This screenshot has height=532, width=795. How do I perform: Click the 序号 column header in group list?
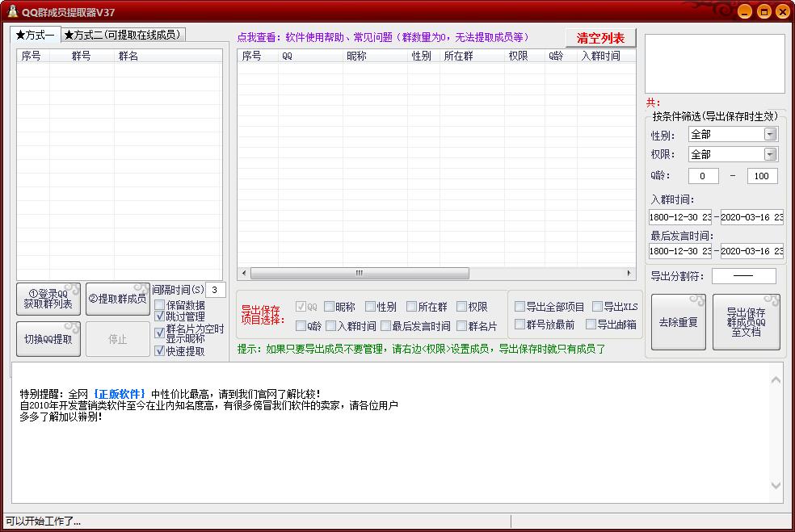pyautogui.click(x=33, y=56)
